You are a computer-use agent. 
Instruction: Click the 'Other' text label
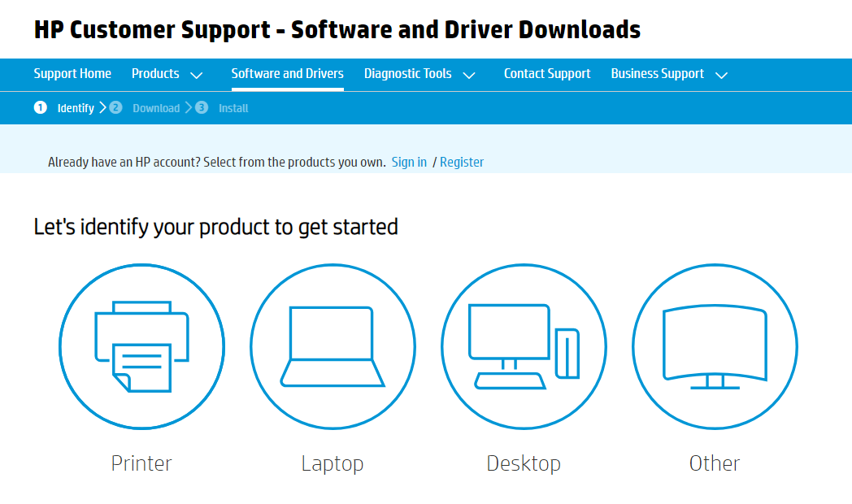[715, 463]
